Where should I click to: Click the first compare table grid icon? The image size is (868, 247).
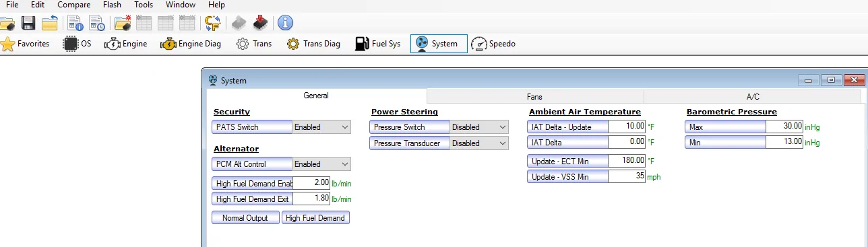[x=144, y=24]
